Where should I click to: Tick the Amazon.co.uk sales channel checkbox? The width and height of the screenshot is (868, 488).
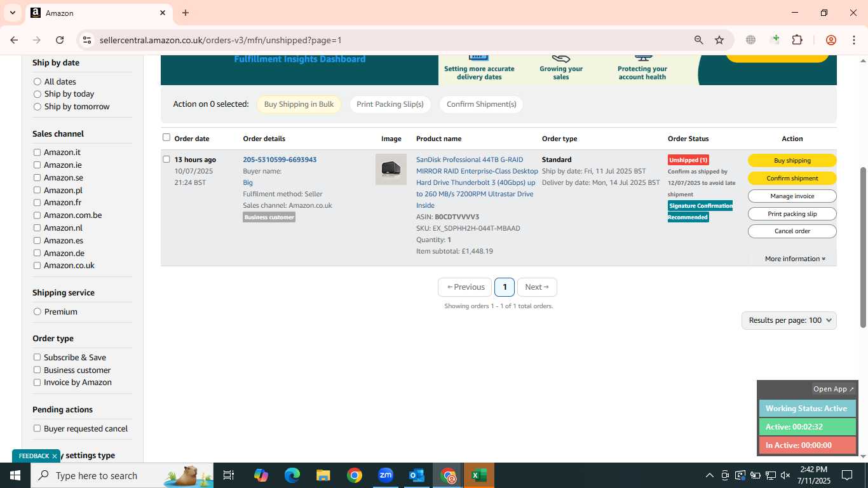(37, 266)
